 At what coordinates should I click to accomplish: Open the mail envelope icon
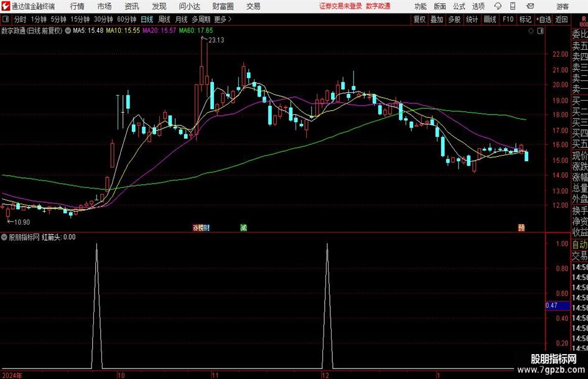tap(530, 6)
